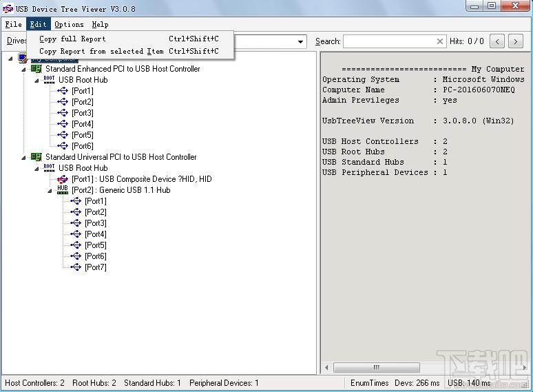533x392 pixels.
Task: Click the USB icon of Enhanced hub Port5
Action: (x=63, y=134)
